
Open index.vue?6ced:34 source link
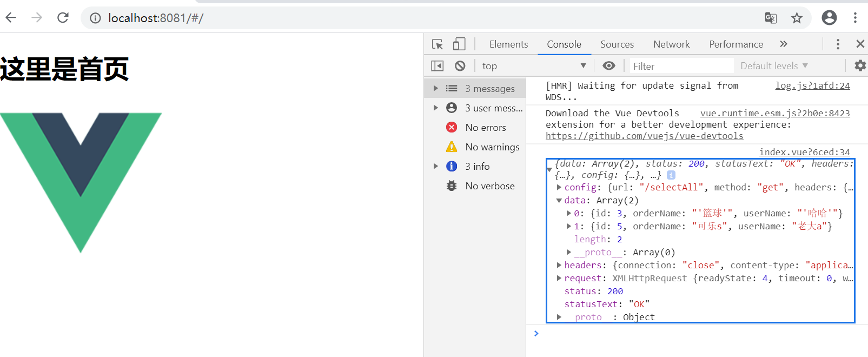[x=804, y=152]
